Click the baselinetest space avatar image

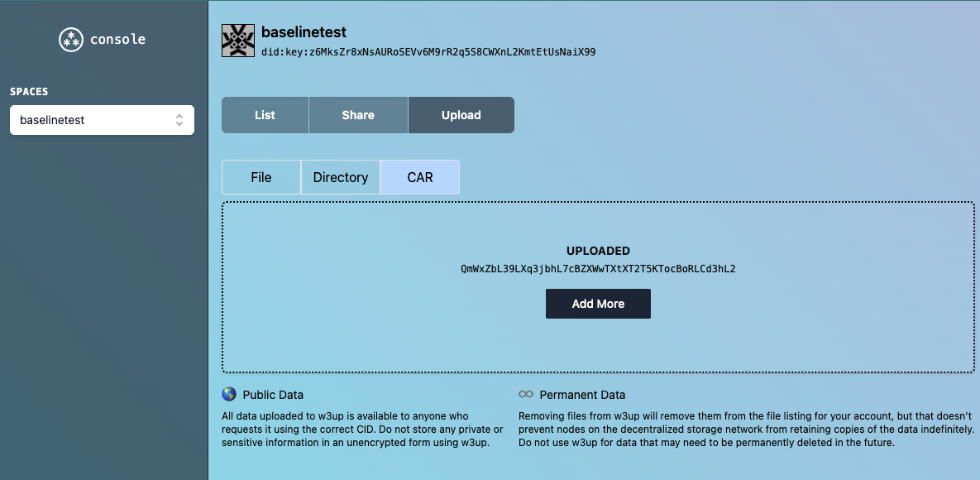pyautogui.click(x=238, y=41)
